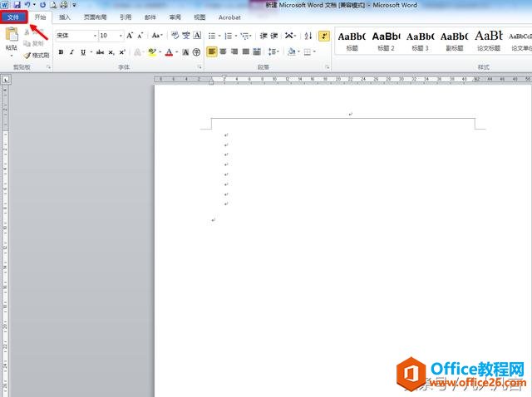
Task: Open the paragraph Shading color bucket
Action: tap(291, 51)
